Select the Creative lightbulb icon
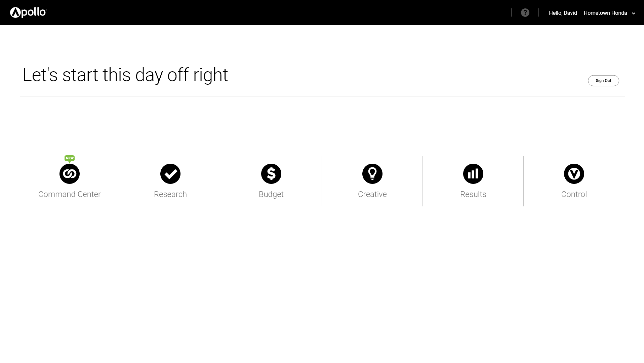 372,174
